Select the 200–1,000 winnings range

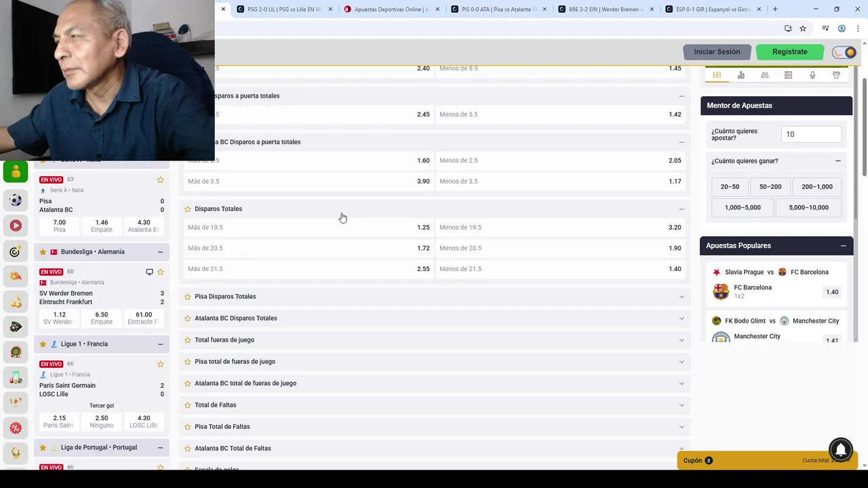tap(816, 187)
